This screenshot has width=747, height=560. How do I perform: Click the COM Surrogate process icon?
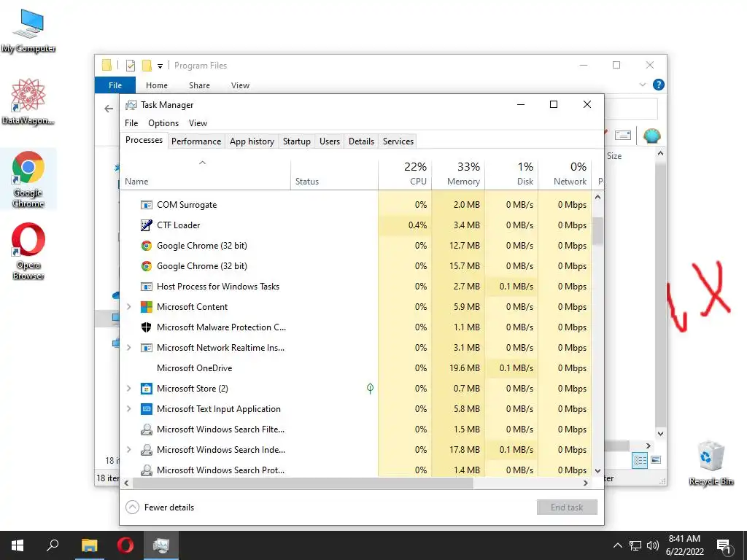point(146,205)
